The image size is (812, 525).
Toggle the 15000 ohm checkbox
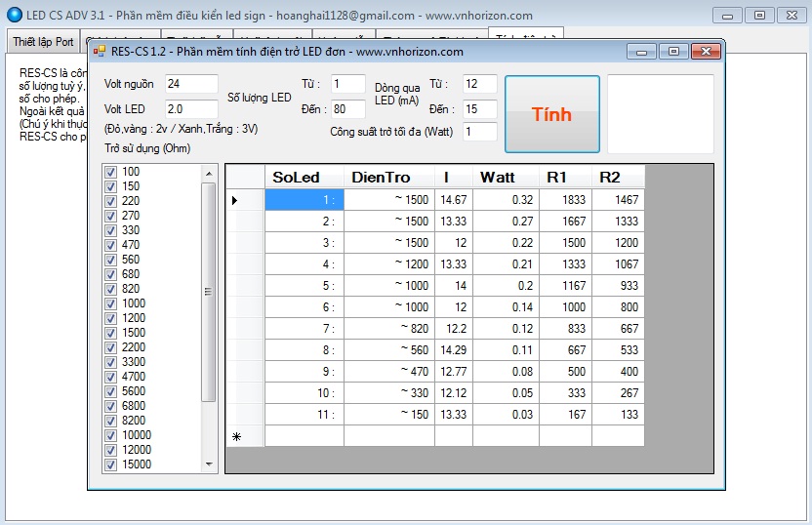point(110,464)
